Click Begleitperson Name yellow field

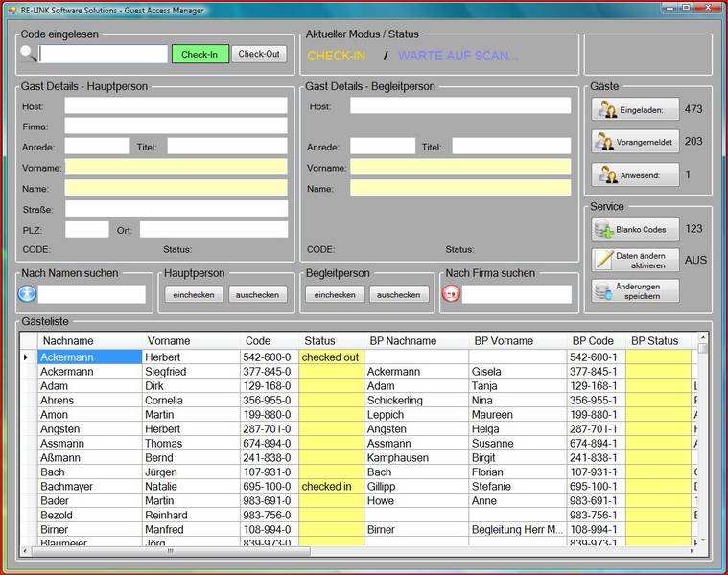point(460,188)
